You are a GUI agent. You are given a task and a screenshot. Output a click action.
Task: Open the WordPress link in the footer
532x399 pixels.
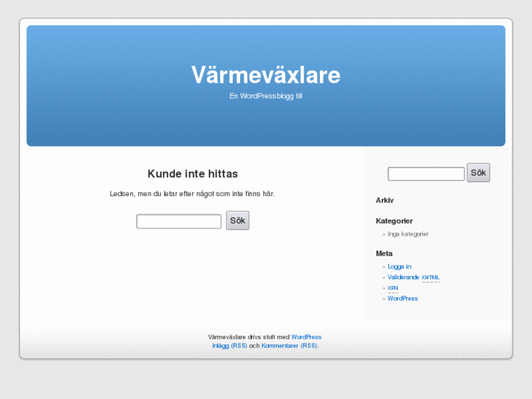(x=306, y=337)
